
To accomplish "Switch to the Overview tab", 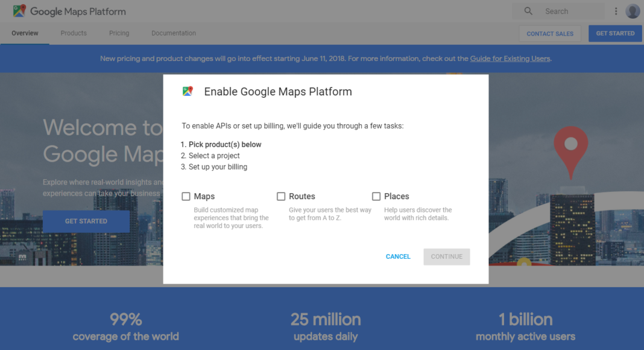I will [25, 33].
